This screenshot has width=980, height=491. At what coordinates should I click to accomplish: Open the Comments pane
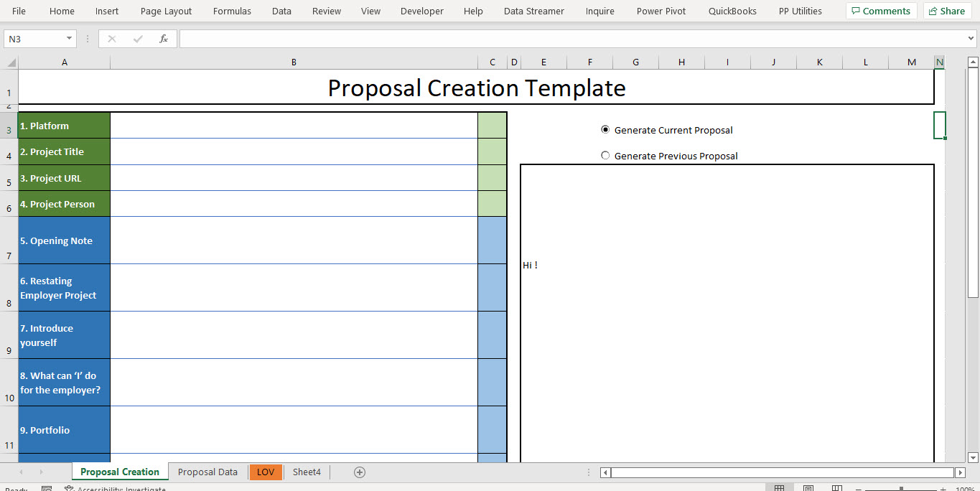(881, 11)
